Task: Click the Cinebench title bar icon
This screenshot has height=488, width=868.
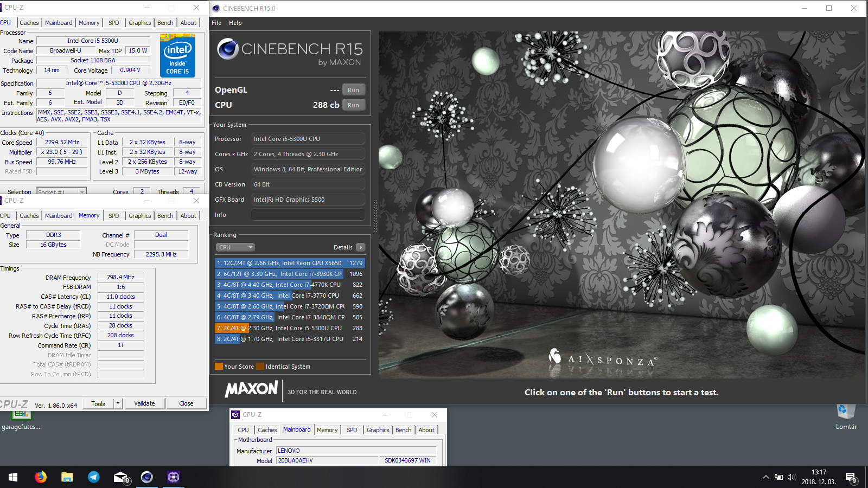Action: (216, 8)
